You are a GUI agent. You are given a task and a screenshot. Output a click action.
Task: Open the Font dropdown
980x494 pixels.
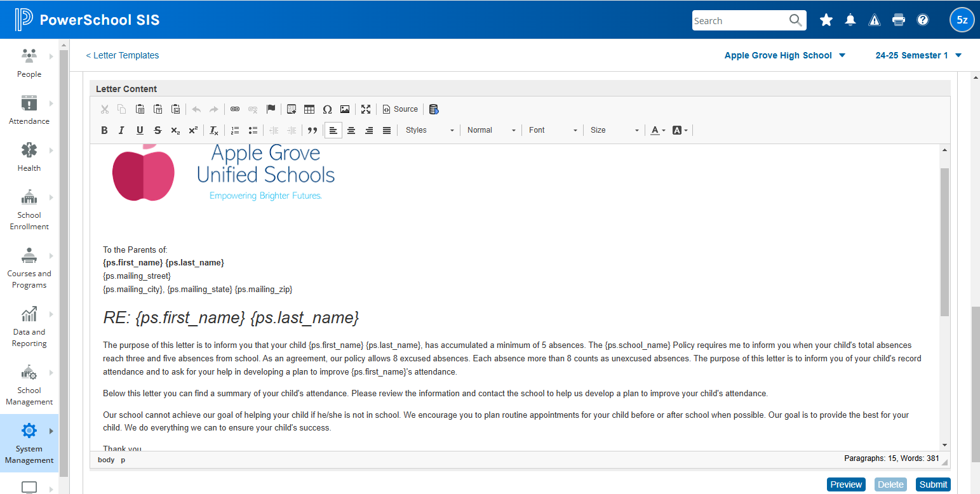coord(553,130)
